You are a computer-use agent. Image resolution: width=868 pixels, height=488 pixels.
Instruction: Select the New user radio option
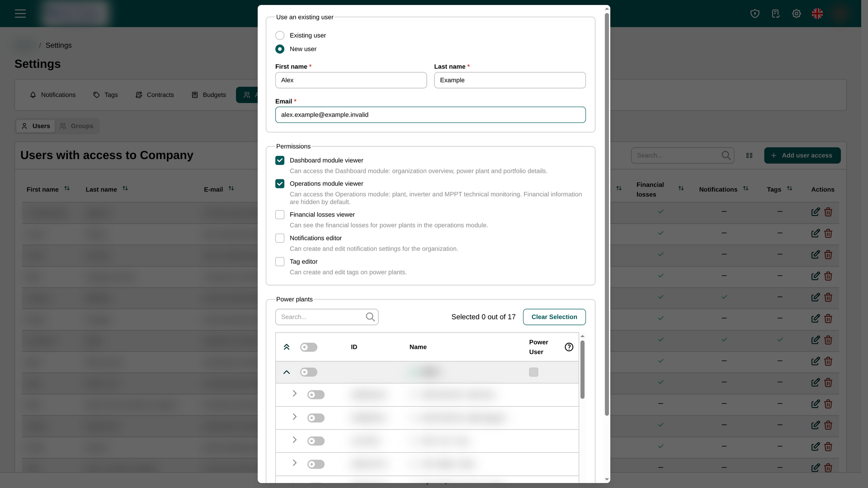(280, 49)
